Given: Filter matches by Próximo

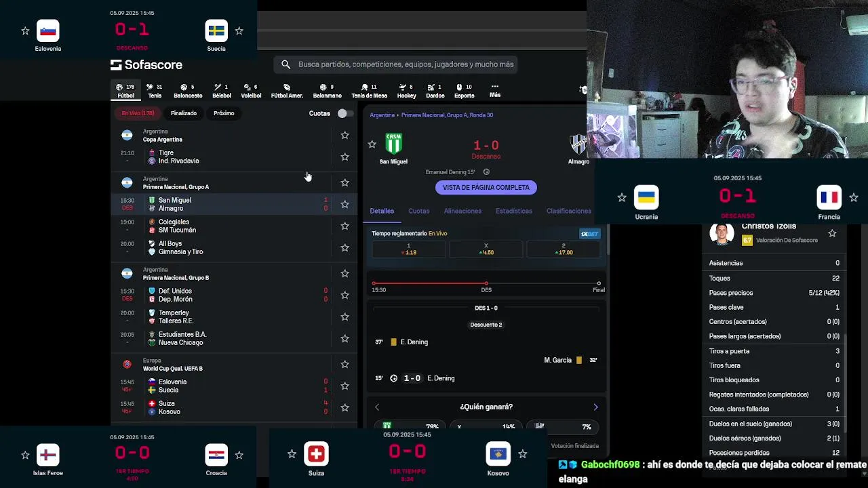Looking at the screenshot, I should (224, 113).
